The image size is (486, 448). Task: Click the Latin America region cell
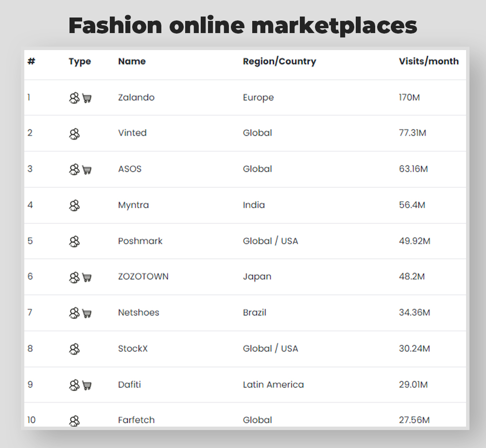[x=273, y=384]
